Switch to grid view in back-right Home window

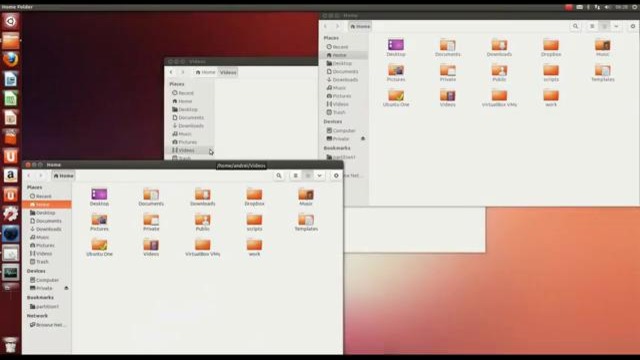(604, 26)
